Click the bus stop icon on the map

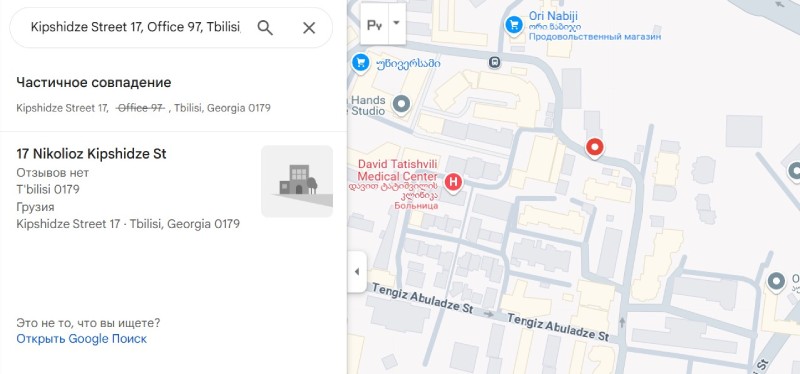tap(494, 63)
